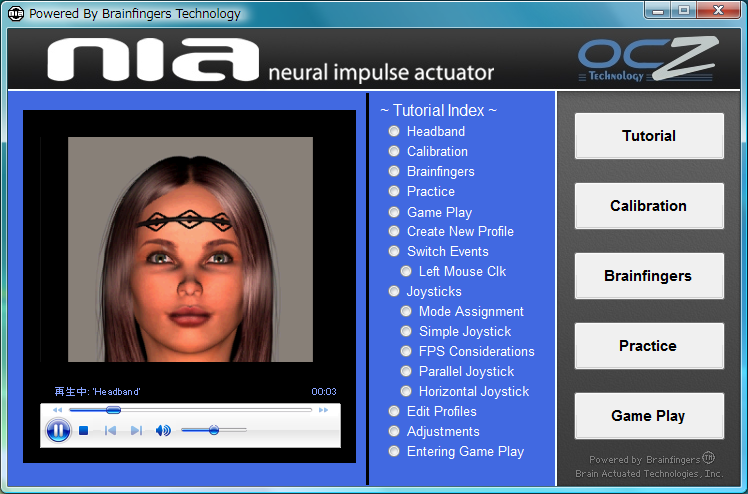748x494 pixels.
Task: Select Left Mouse Clk radio button
Action: (406, 271)
